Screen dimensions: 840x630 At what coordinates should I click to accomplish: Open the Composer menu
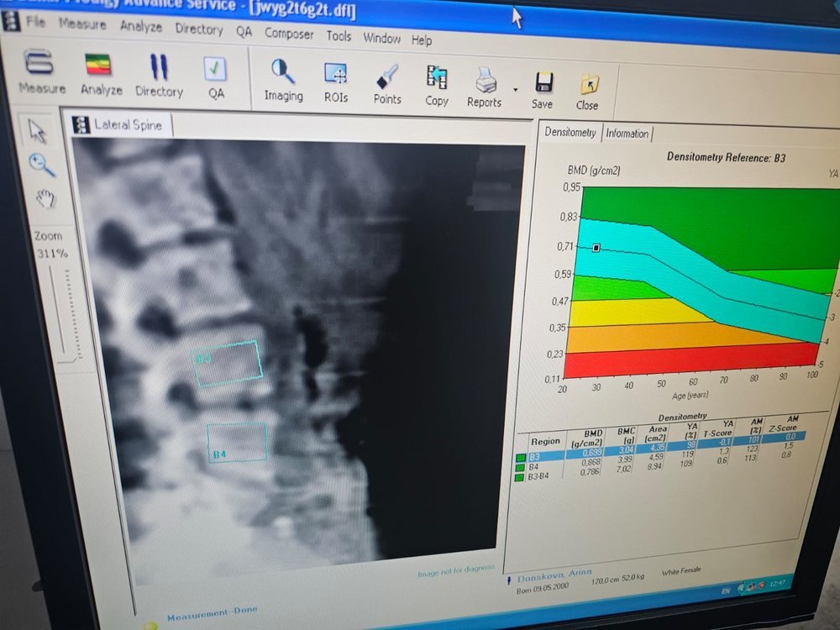point(289,34)
